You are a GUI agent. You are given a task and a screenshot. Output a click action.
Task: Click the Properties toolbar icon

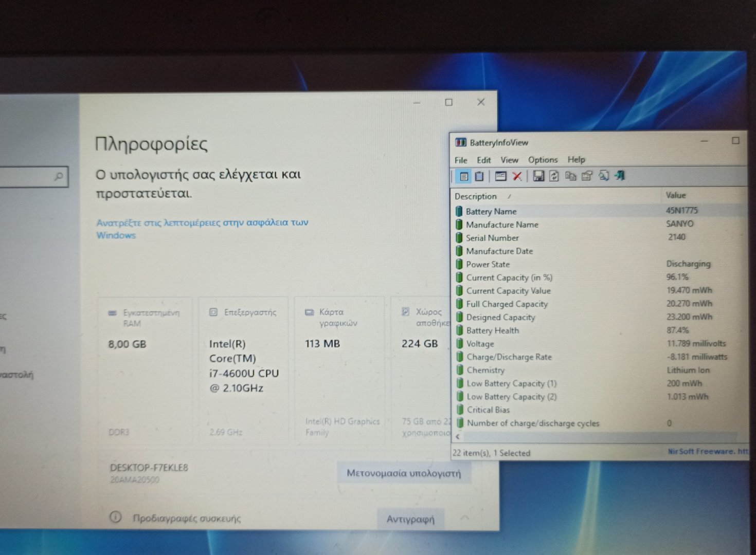click(x=587, y=176)
